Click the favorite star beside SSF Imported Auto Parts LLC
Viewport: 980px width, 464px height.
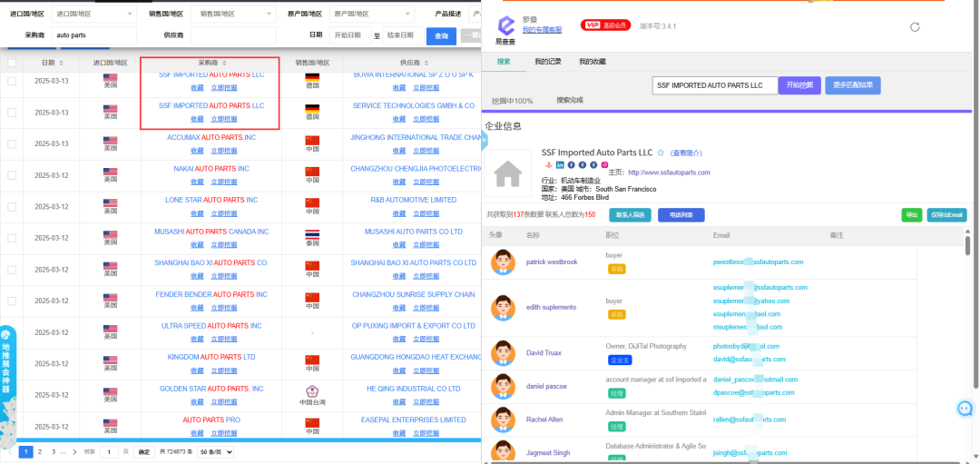661,153
